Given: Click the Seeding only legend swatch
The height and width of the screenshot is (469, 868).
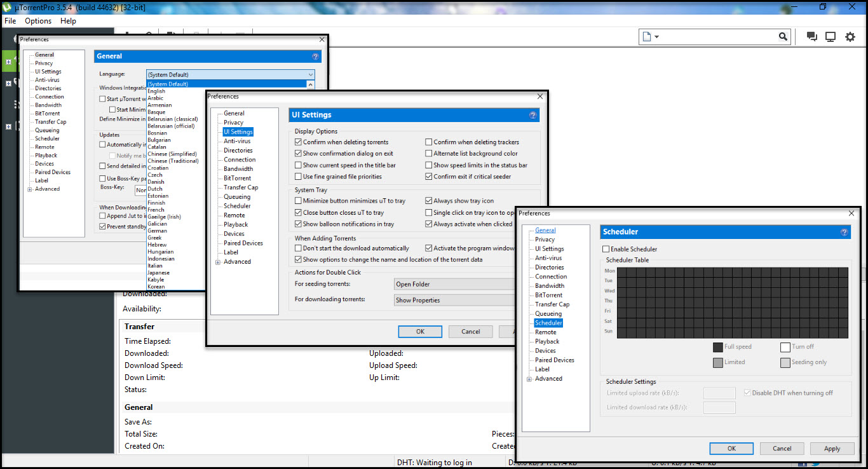Looking at the screenshot, I should pos(785,362).
